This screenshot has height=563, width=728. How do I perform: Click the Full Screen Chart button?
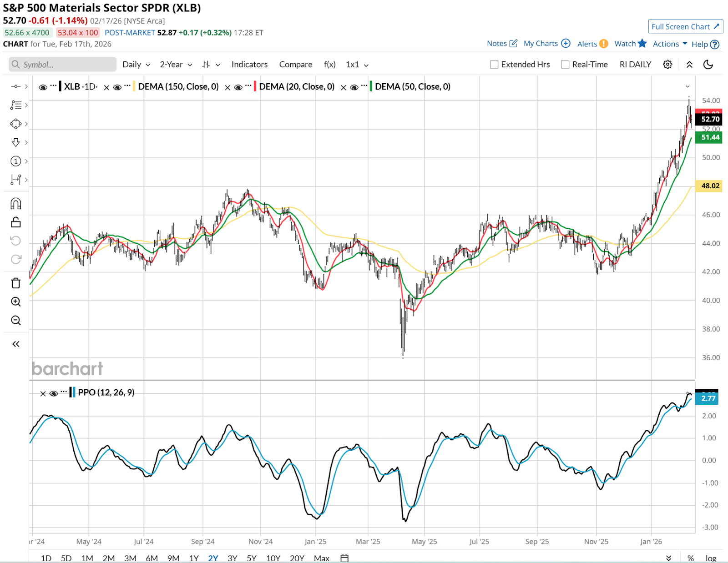(685, 26)
